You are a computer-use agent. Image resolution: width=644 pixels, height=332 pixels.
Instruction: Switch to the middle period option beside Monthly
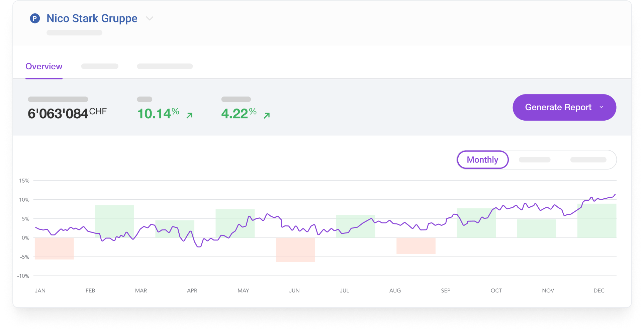(534, 160)
